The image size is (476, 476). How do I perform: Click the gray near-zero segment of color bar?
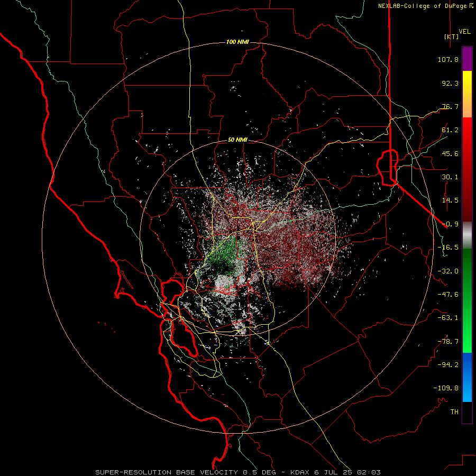[x=467, y=235]
